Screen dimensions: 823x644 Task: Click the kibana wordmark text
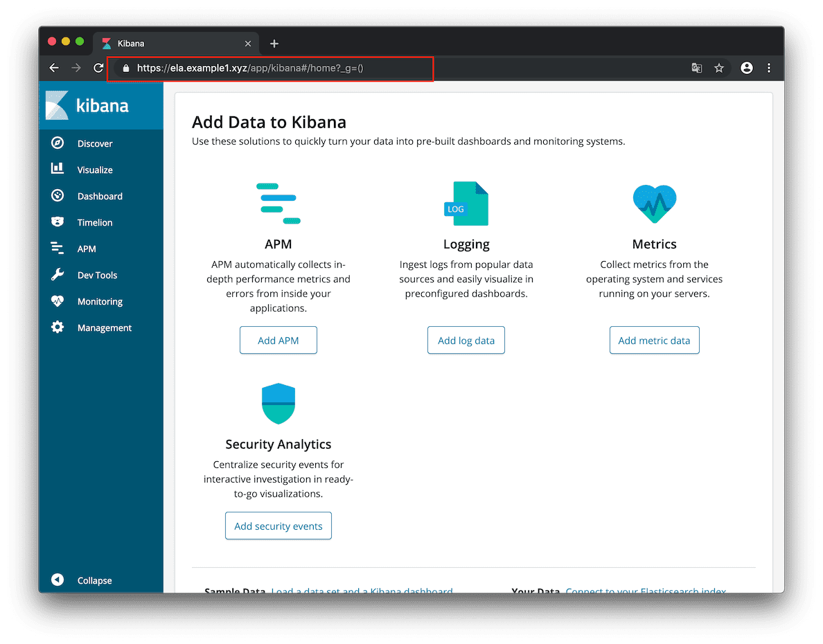103,105
